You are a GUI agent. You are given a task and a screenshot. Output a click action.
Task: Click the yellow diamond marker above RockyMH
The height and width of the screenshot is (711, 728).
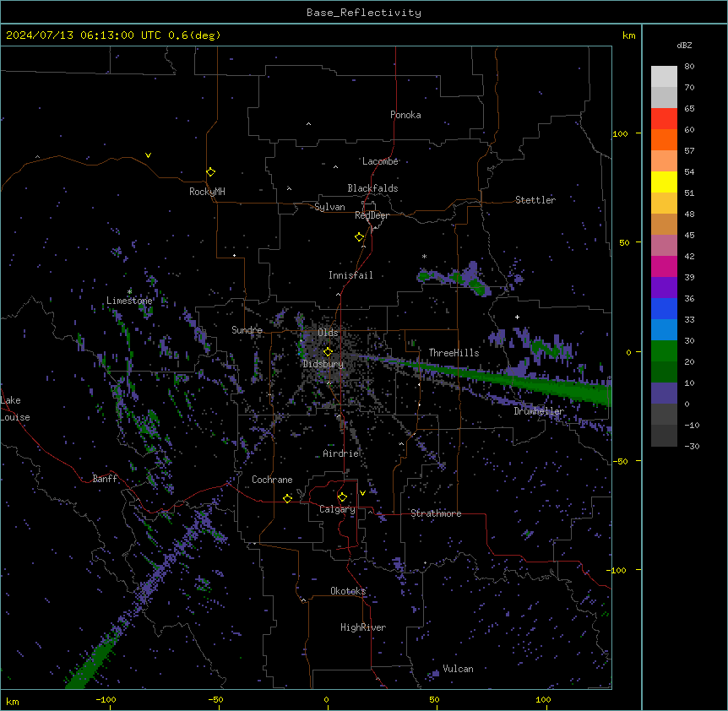click(x=210, y=172)
